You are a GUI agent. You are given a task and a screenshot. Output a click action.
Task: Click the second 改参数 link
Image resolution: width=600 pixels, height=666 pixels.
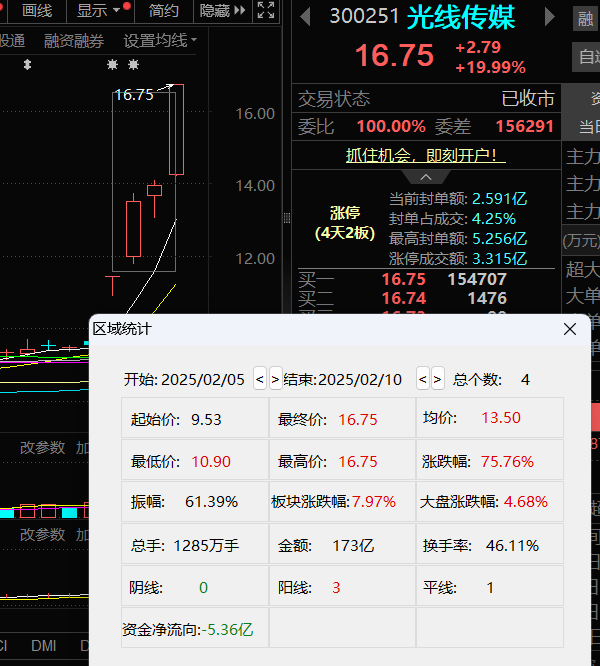coord(42,534)
